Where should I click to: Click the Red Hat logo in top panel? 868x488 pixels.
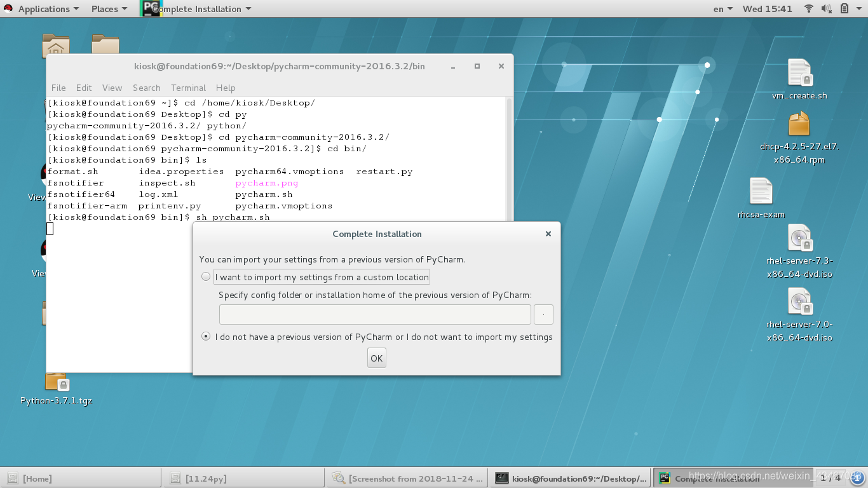[x=9, y=9]
